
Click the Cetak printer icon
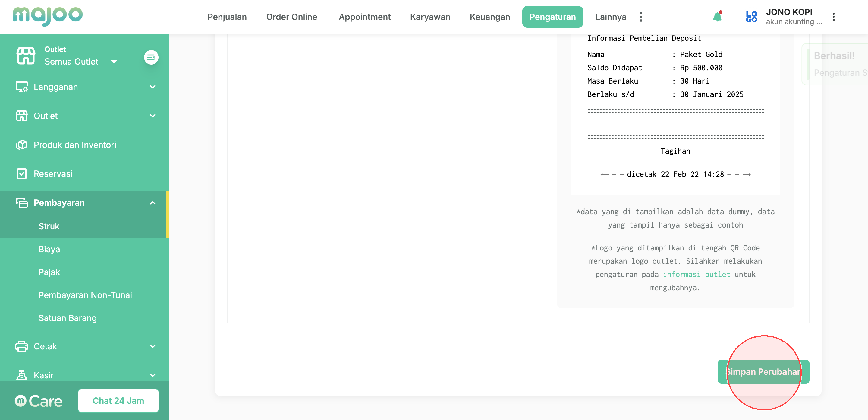[x=22, y=346]
